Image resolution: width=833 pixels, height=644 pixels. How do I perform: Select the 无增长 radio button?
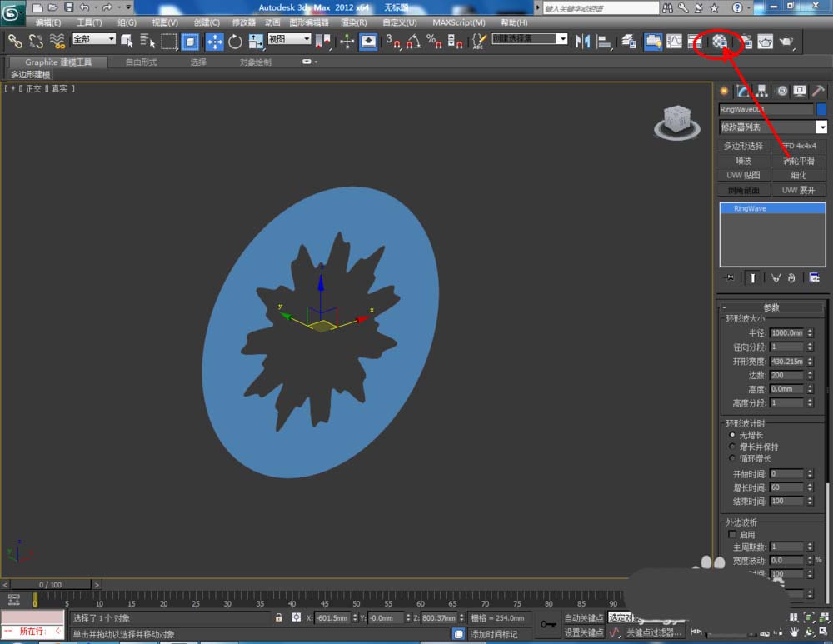pyautogui.click(x=732, y=435)
